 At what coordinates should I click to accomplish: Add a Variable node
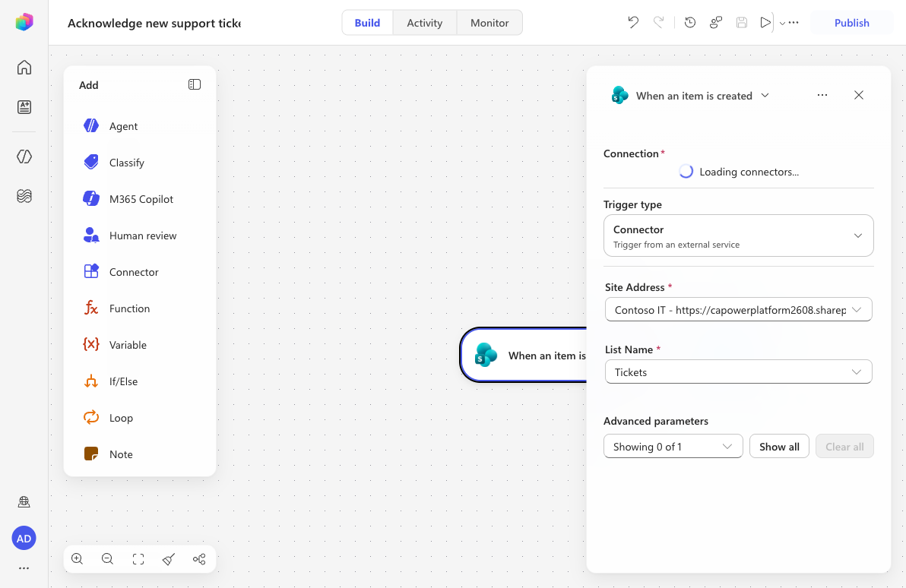coord(140,345)
